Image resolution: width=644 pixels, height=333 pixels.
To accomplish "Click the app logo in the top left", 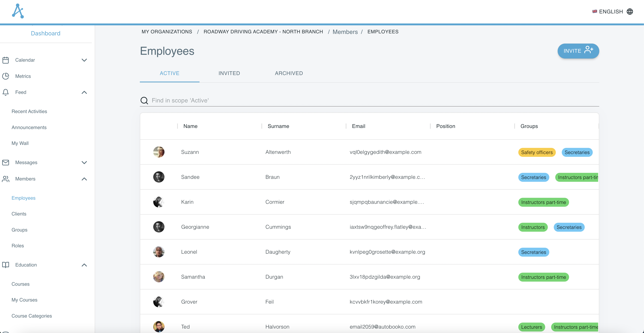I will [18, 11].
